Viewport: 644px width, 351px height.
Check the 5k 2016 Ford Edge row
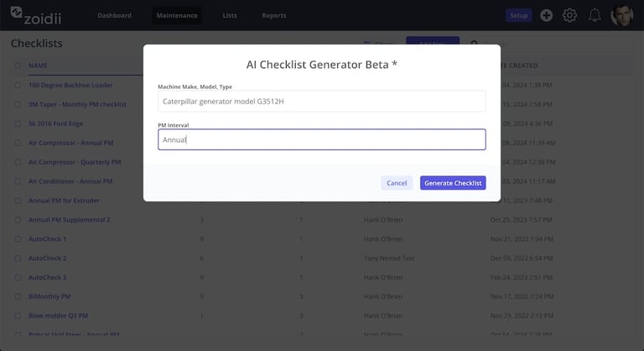click(18, 123)
